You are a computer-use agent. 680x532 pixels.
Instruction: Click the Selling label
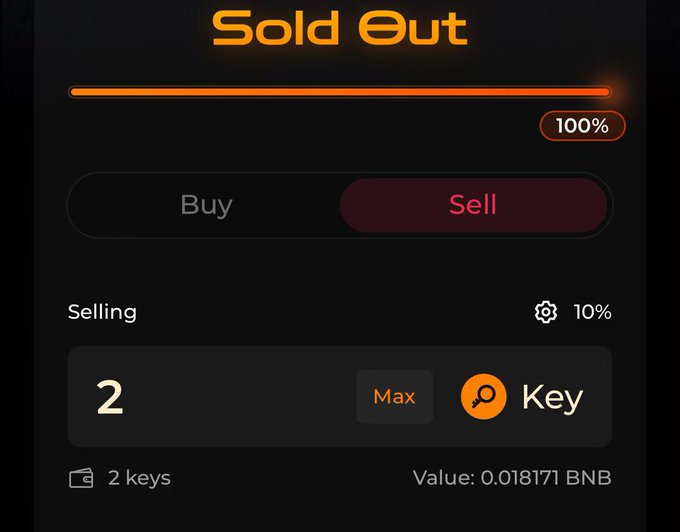102,312
